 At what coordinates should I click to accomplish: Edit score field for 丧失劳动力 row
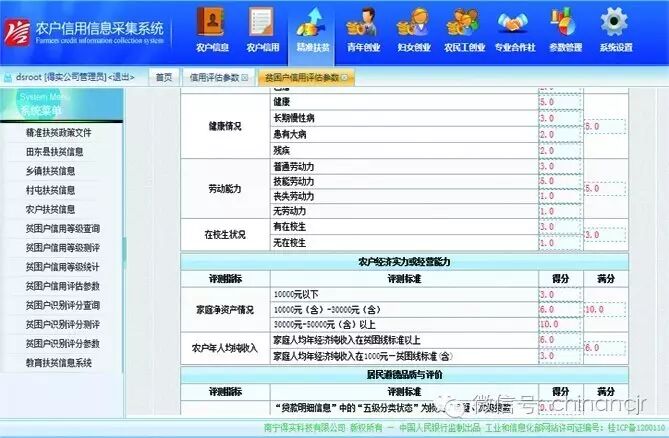point(560,196)
